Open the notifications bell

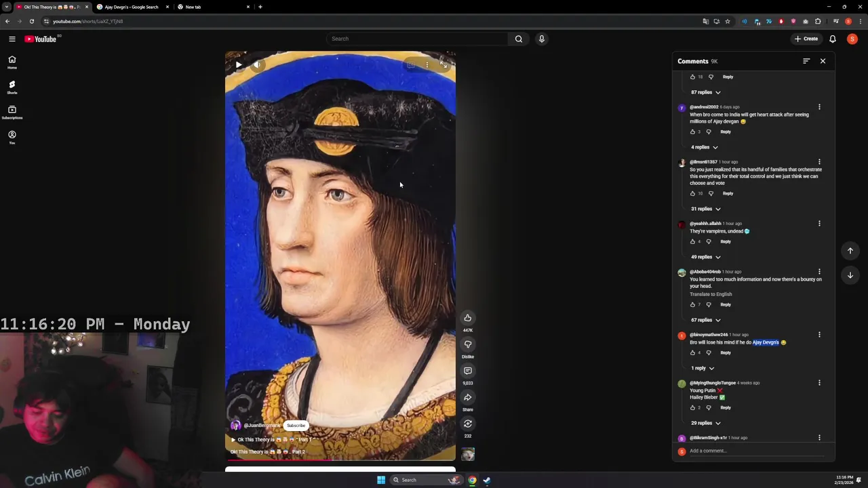click(x=833, y=39)
